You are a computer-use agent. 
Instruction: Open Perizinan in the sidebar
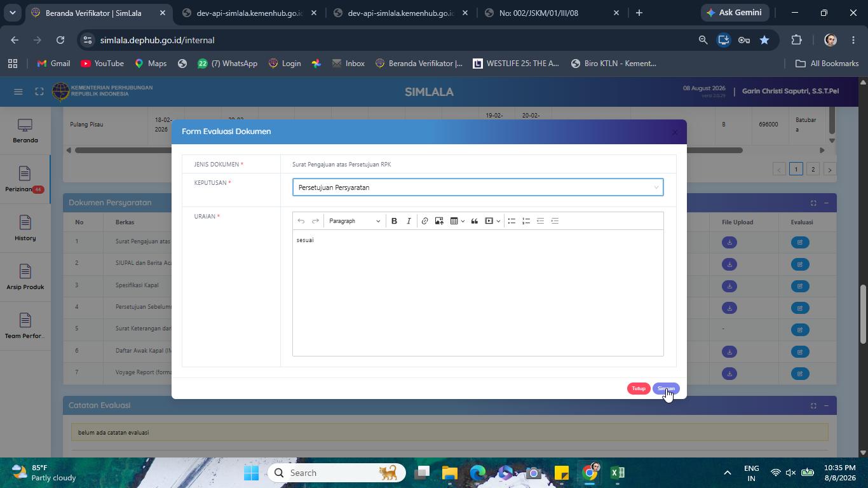[25, 180]
